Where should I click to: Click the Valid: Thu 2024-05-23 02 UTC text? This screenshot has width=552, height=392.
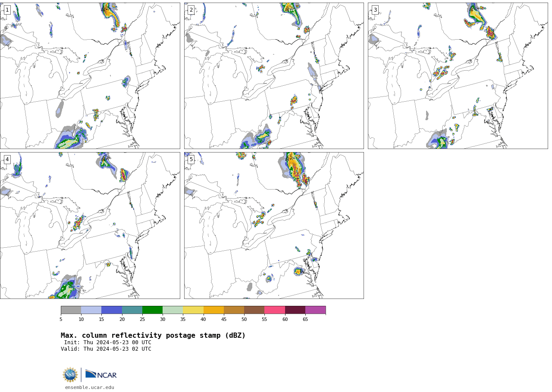106,349
